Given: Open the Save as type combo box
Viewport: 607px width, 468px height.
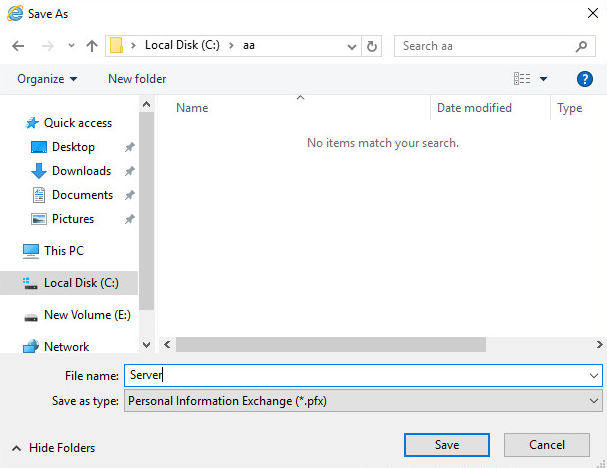Looking at the screenshot, I should click(363, 401).
